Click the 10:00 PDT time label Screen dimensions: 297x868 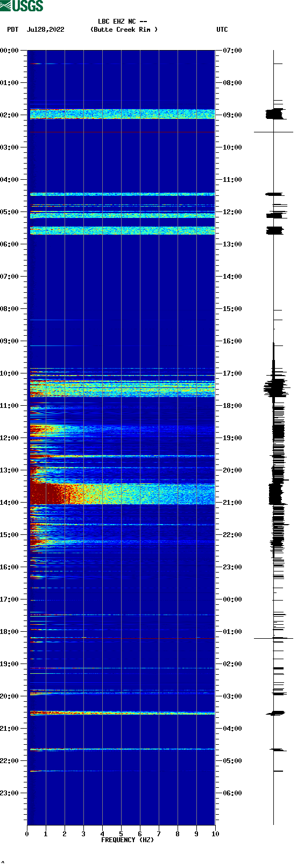[10, 373]
